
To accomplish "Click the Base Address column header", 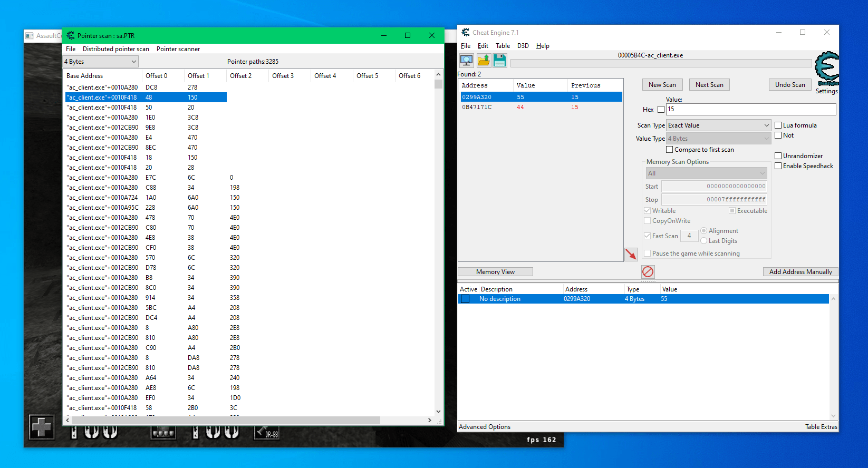I will tap(103, 76).
